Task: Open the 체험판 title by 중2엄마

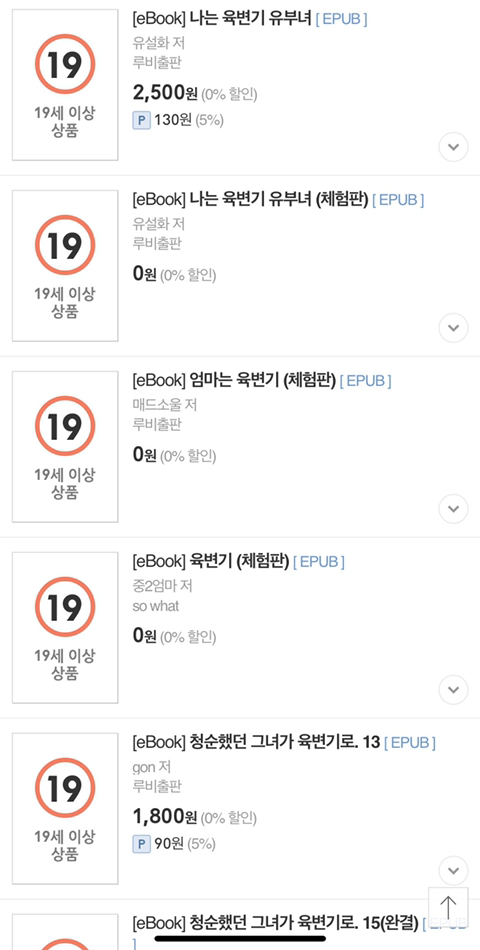Action: coord(211,562)
